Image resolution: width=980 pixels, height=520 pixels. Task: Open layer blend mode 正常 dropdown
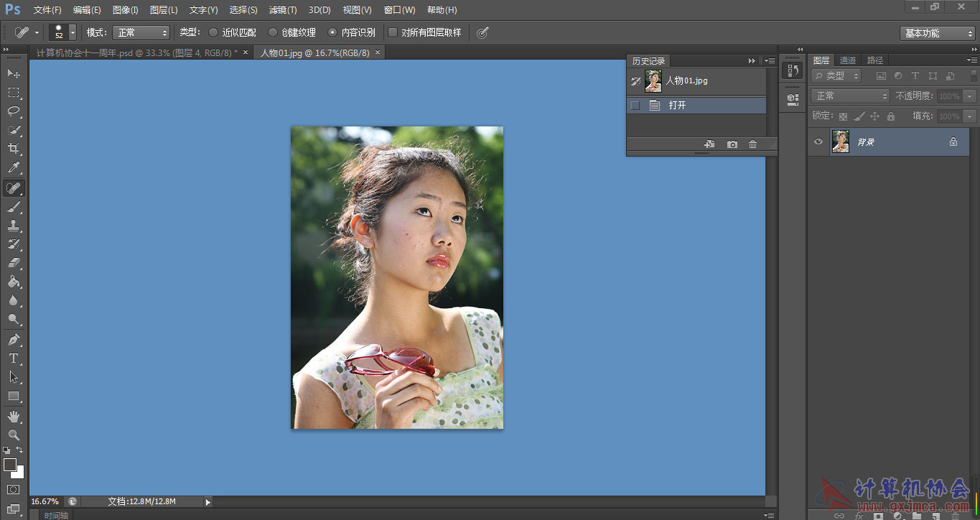(x=851, y=96)
